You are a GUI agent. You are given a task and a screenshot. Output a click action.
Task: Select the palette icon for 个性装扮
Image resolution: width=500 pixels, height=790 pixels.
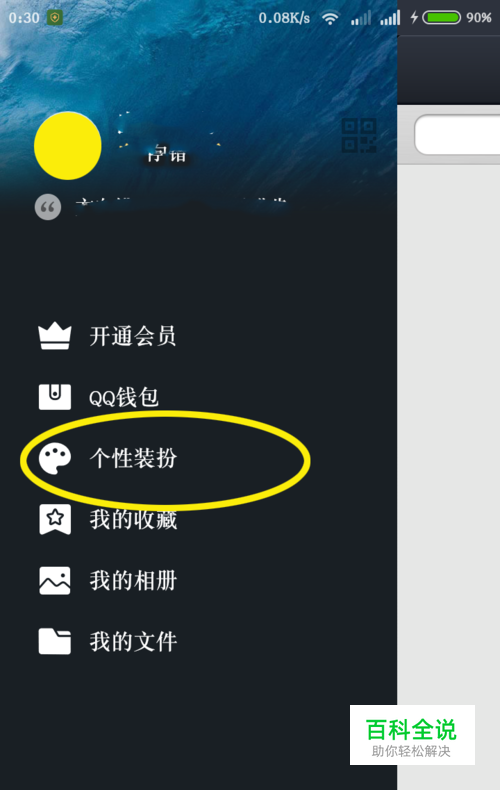pos(55,458)
